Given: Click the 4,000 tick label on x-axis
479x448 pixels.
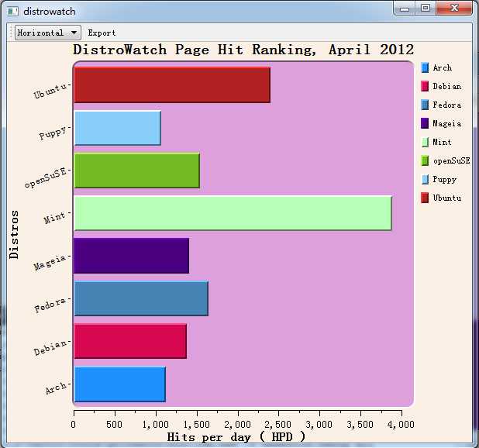Looking at the screenshot, I should [401, 425].
